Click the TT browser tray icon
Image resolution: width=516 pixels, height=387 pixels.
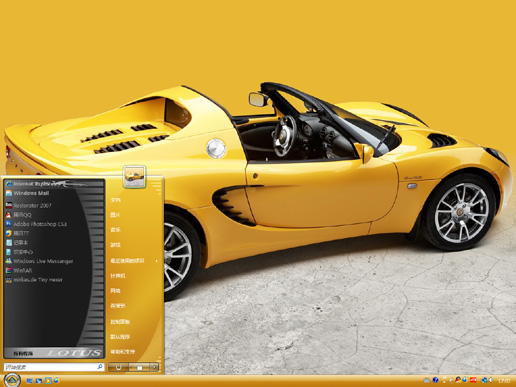(x=465, y=380)
